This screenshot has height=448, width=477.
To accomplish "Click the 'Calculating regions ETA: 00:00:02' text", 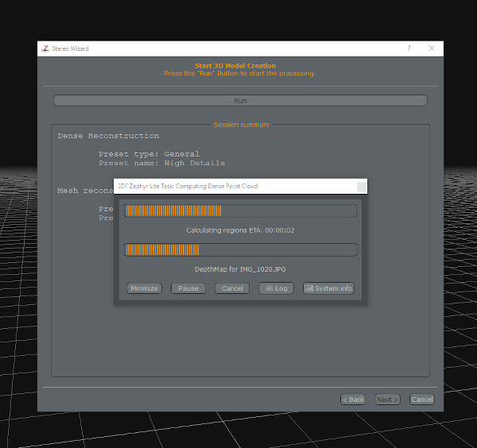I will pyautogui.click(x=240, y=230).
